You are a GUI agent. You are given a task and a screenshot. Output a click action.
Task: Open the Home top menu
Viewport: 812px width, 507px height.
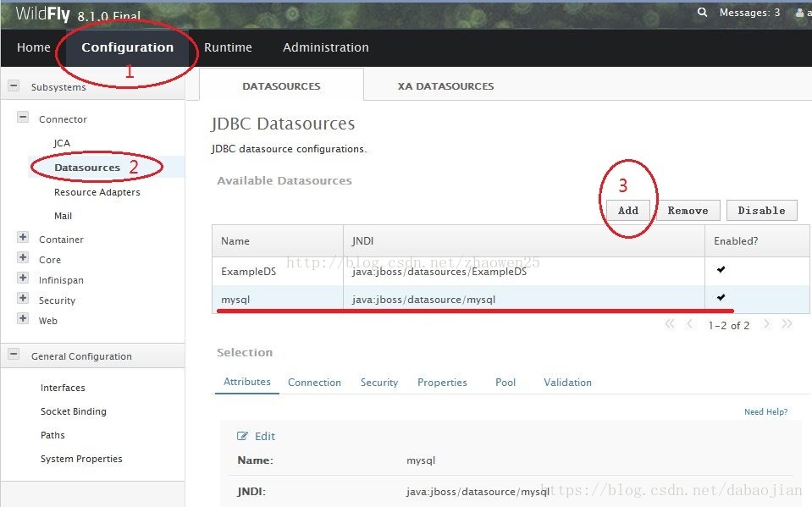coord(34,47)
